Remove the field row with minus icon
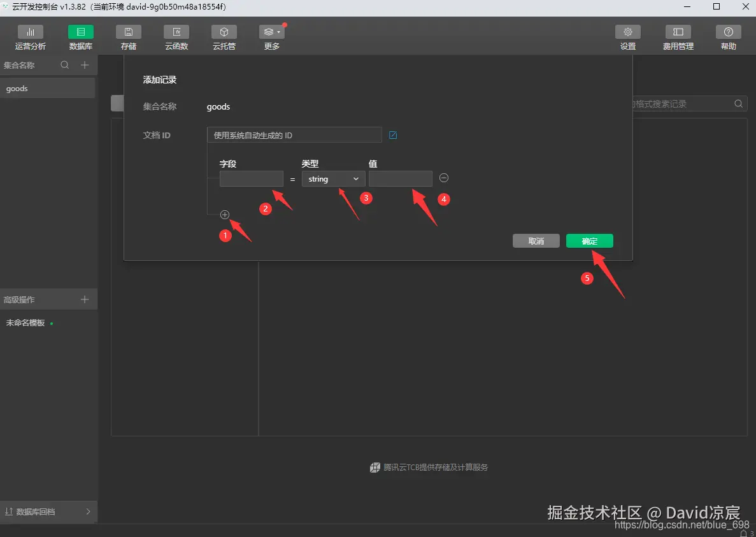This screenshot has width=756, height=537. click(x=443, y=178)
